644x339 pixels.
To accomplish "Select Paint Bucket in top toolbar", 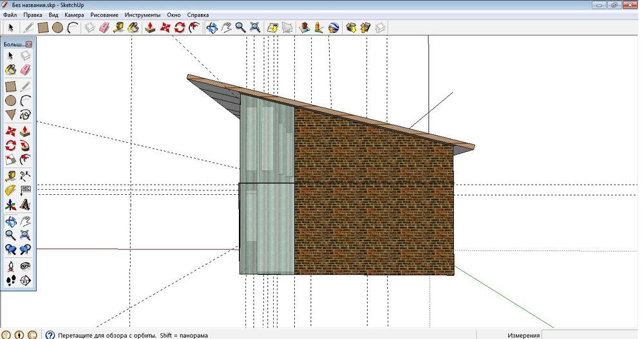I will (133, 27).
